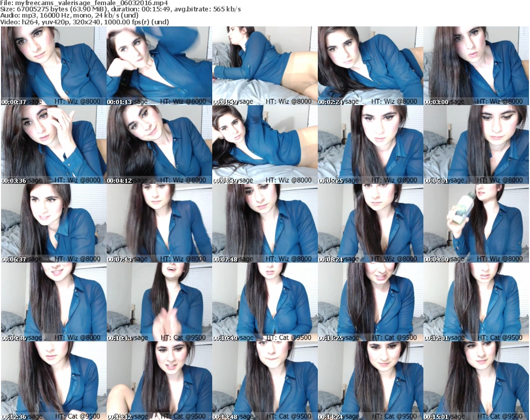Click the thumbnail timestamped 00:05:25
Image resolution: width=530 pixels, height=420 pixels.
370,144
